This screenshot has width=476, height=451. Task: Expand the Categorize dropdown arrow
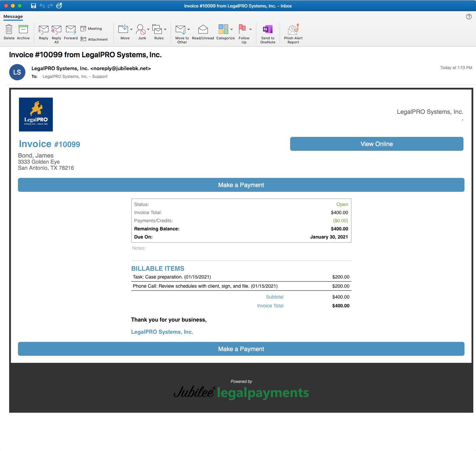tap(232, 29)
